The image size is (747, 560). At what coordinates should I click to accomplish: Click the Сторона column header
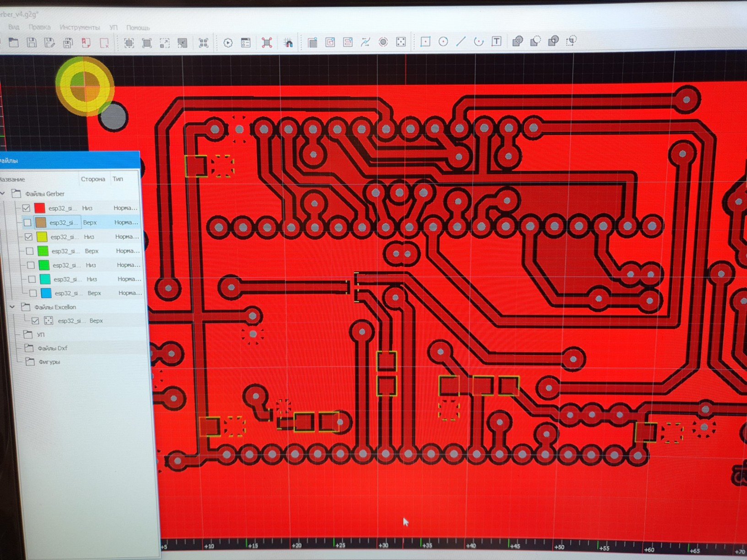93,179
